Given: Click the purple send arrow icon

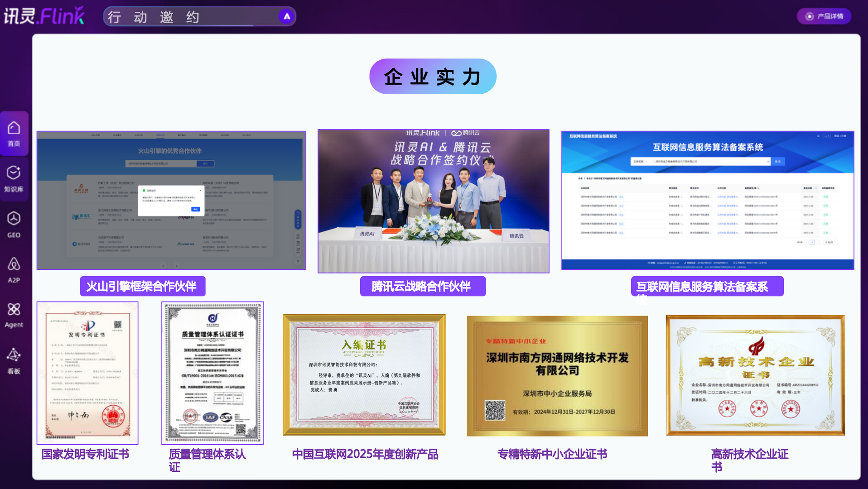Looking at the screenshot, I should pyautogui.click(x=286, y=17).
